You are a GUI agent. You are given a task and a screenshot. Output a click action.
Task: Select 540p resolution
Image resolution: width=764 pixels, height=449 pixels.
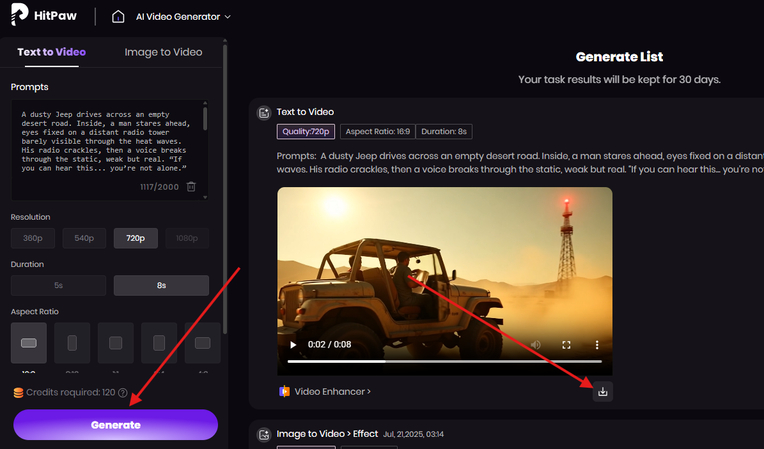point(84,238)
